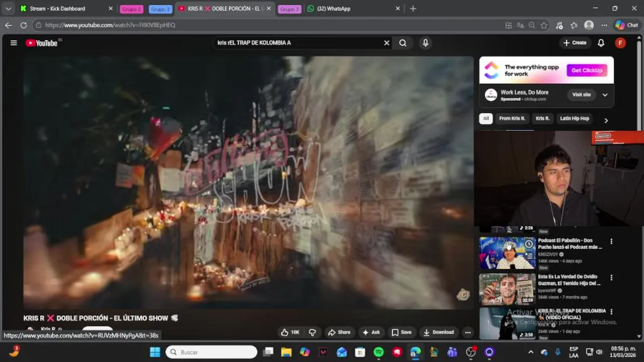Image resolution: width=644 pixels, height=362 pixels.
Task: Go to the YouTube home logo
Action: pyautogui.click(x=42, y=43)
